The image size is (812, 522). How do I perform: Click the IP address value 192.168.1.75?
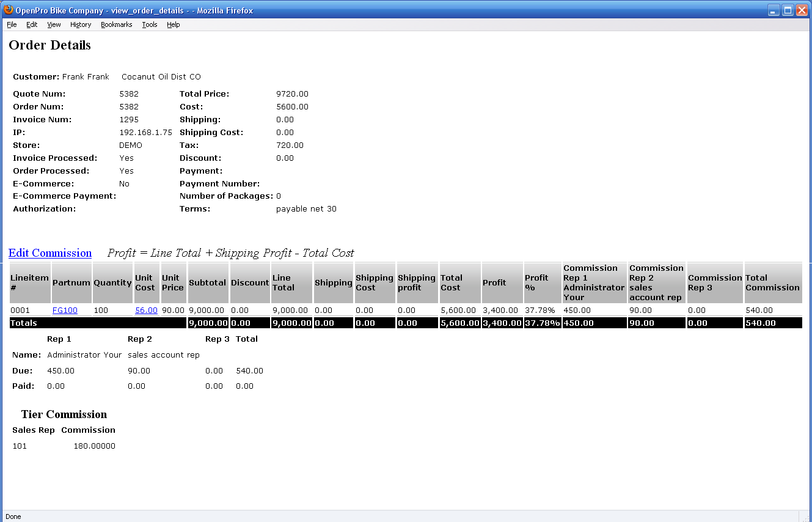tap(145, 133)
